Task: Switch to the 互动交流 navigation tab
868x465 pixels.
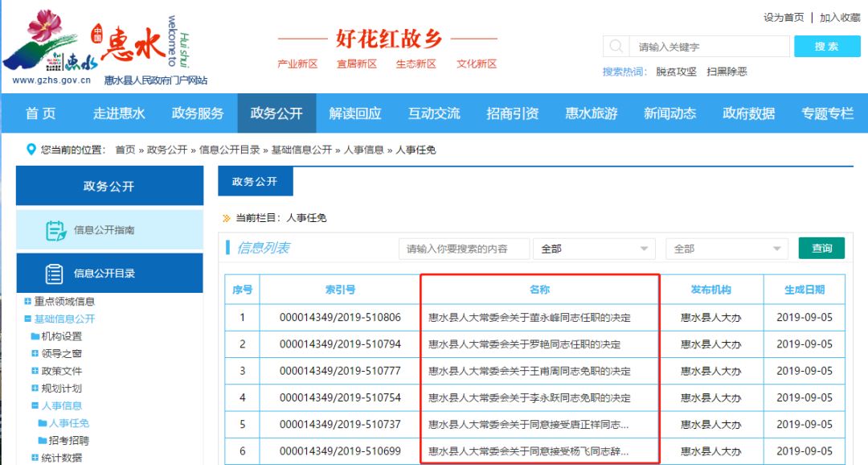Action: pyautogui.click(x=434, y=113)
